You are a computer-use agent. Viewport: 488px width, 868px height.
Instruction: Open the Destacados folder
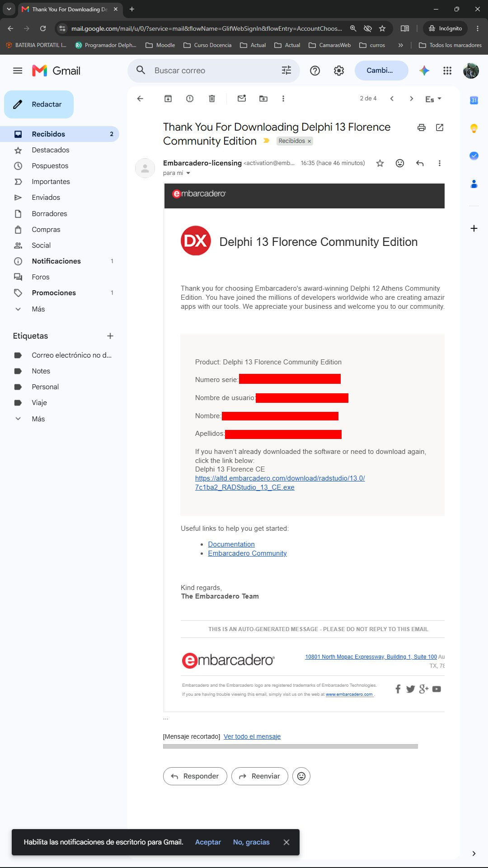(x=60, y=150)
